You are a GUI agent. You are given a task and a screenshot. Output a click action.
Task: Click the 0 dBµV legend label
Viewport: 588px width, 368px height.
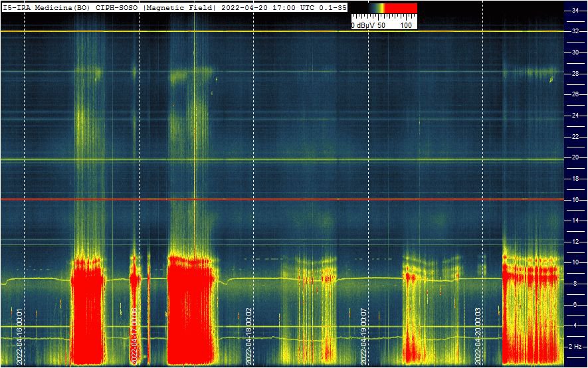tap(363, 25)
